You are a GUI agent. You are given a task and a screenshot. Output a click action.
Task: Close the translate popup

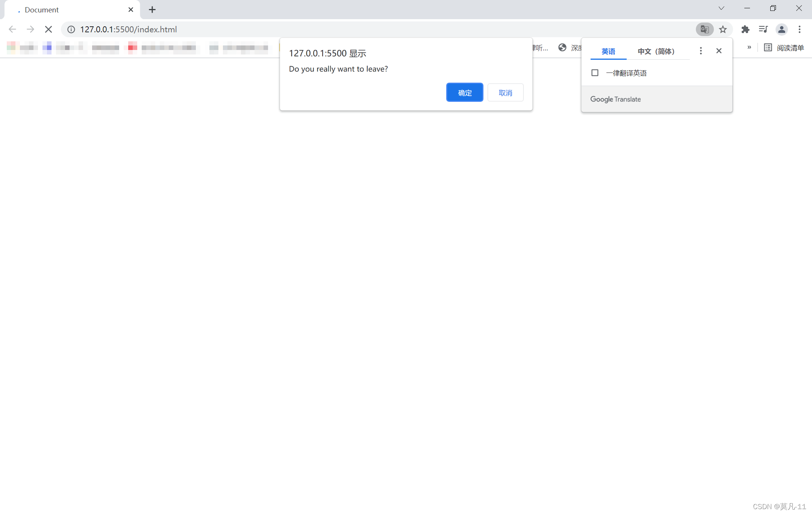(719, 51)
